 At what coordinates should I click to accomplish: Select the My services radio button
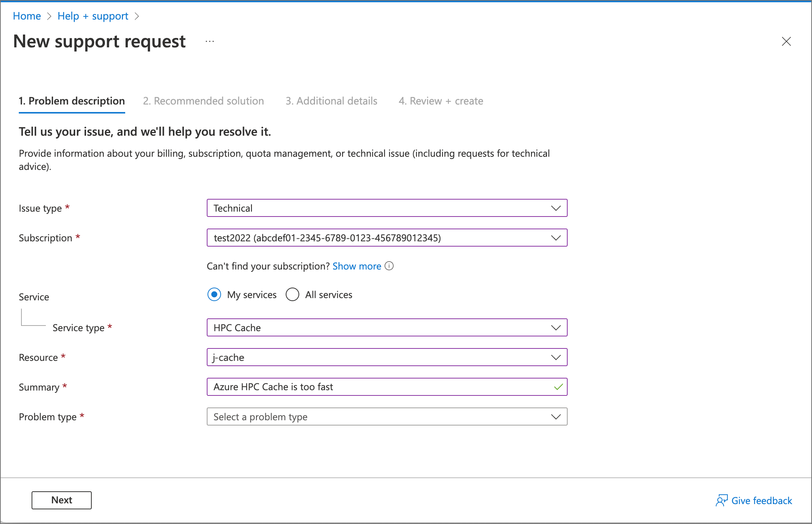(214, 295)
